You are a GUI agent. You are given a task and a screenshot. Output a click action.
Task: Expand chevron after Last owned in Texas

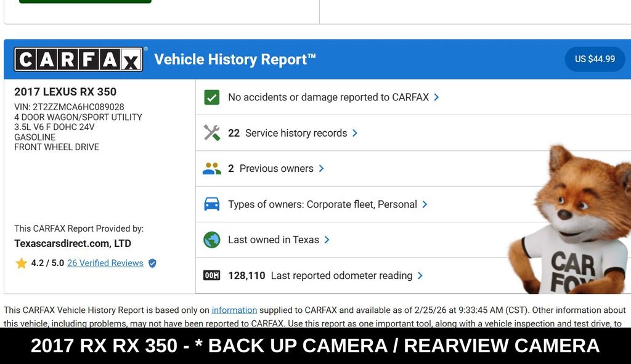(327, 240)
